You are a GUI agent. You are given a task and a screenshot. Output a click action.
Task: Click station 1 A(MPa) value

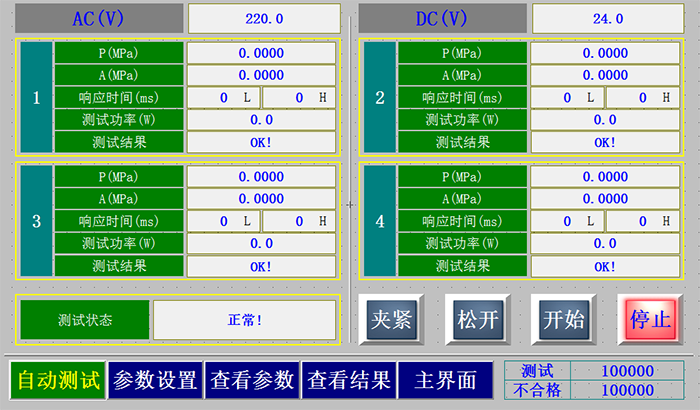pyautogui.click(x=261, y=75)
